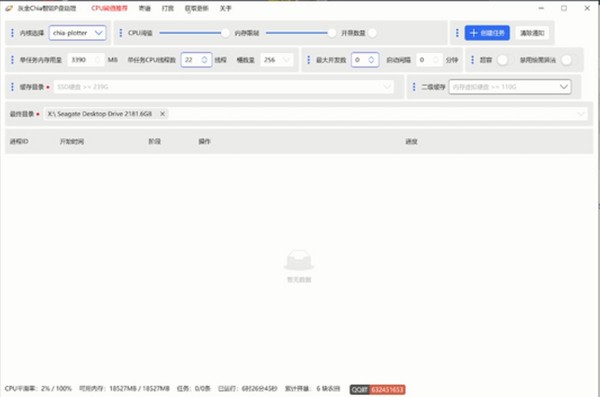Click the blue create task button

(487, 33)
